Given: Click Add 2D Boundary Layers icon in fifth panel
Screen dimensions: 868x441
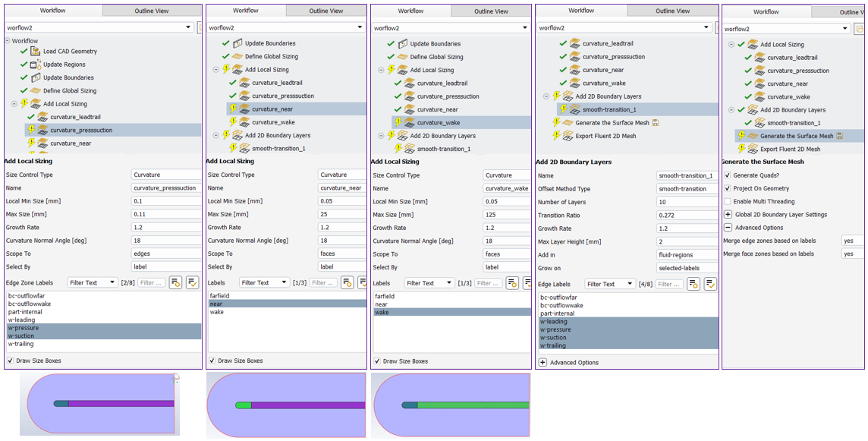Looking at the screenshot, I should coord(753,110).
